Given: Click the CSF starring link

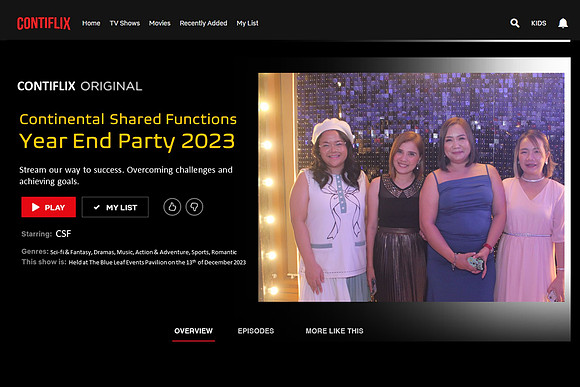Looking at the screenshot, I should coord(63,234).
